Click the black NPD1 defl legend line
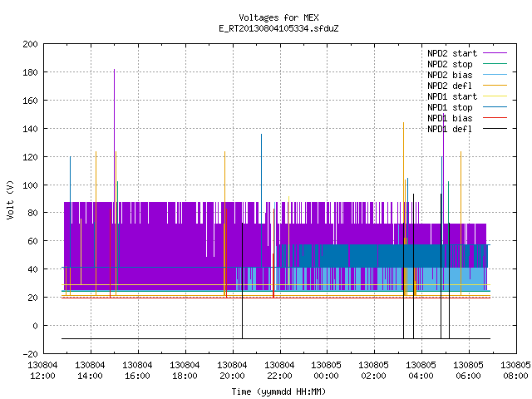Screen dimensions: 532x399 click(x=495, y=129)
